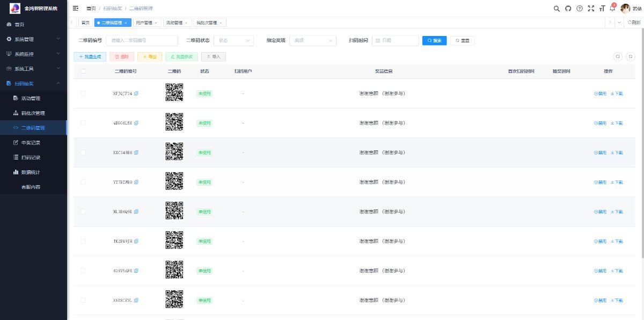Open the tab options dropdown arrow near 刷新

click(x=619, y=23)
